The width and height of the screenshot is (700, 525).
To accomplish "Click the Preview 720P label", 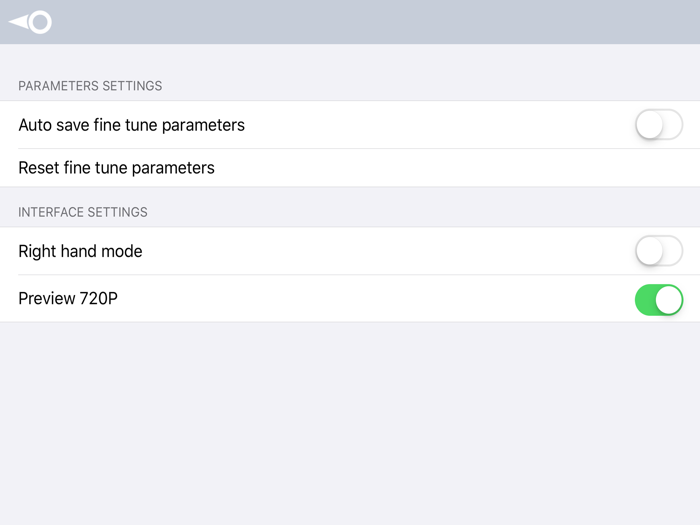I will (x=68, y=299).
